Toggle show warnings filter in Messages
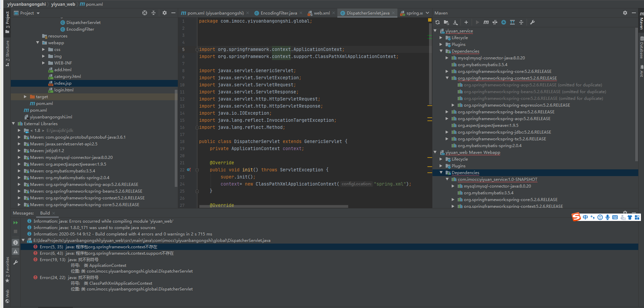Image resolution: width=644 pixels, height=308 pixels. click(x=16, y=252)
